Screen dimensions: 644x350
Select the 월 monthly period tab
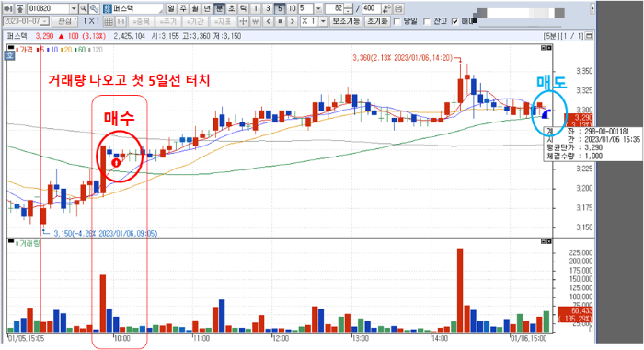click(195, 8)
